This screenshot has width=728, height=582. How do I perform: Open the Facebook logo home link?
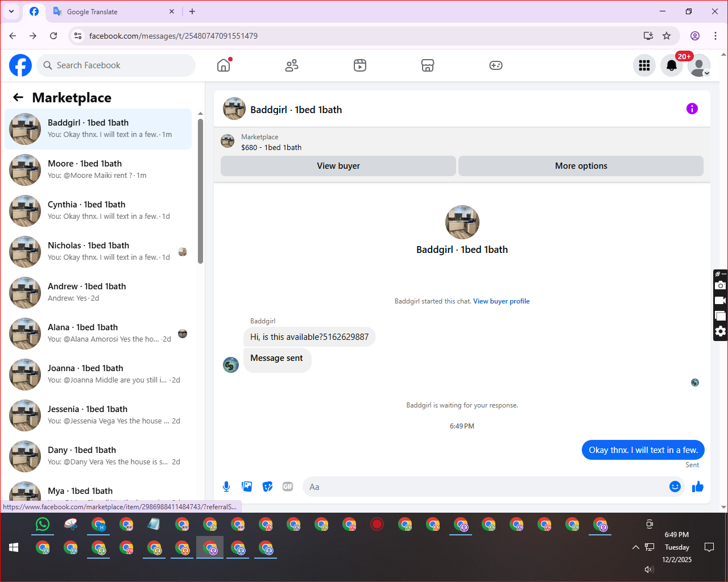[20, 65]
